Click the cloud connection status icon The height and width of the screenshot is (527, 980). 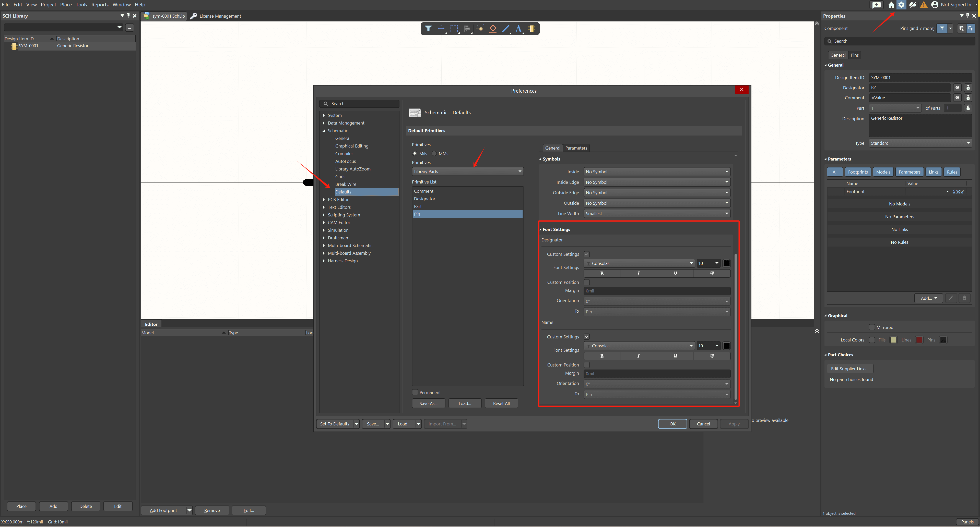point(912,5)
